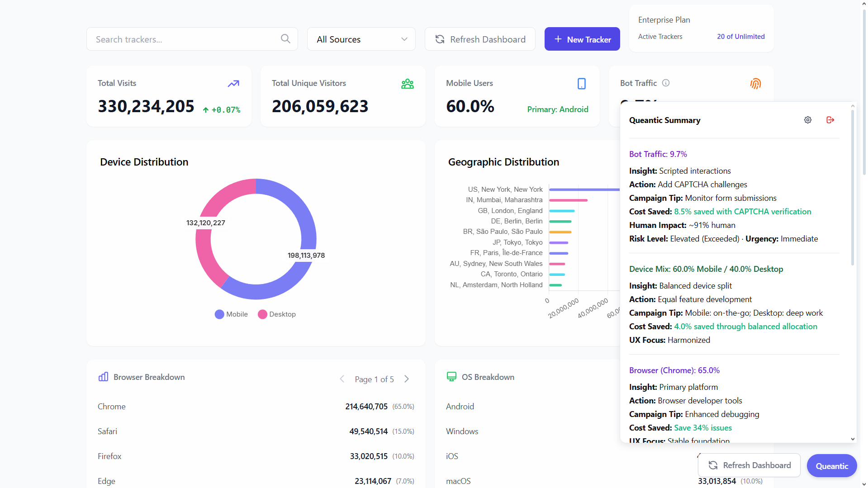Click the Browser Breakdown bar chart icon

tap(103, 377)
